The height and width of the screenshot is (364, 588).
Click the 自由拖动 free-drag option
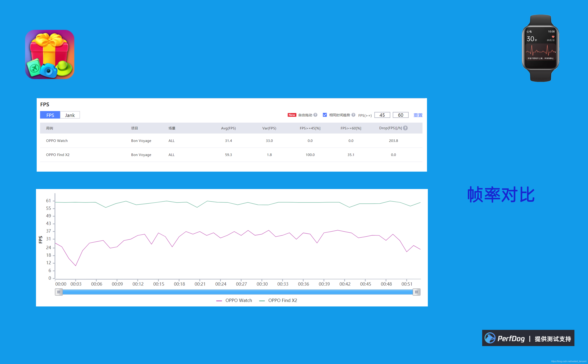point(305,115)
